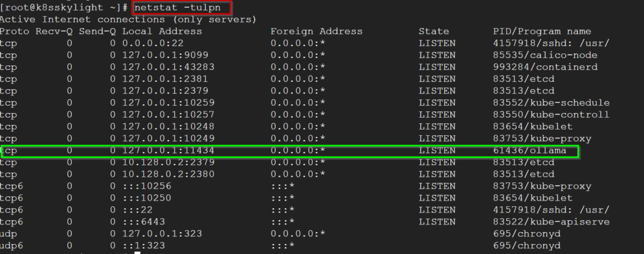Select udp local address '127.0.0.1:323'
The image size is (644, 254).
click(162, 233)
